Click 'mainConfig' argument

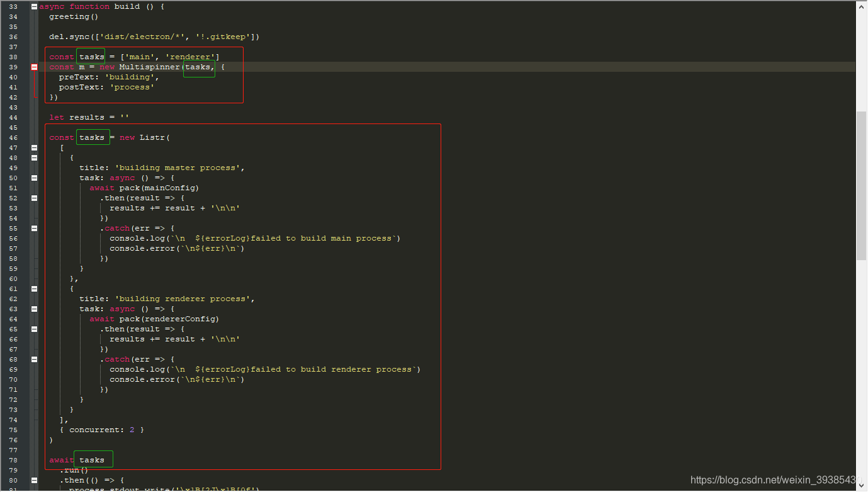(170, 188)
